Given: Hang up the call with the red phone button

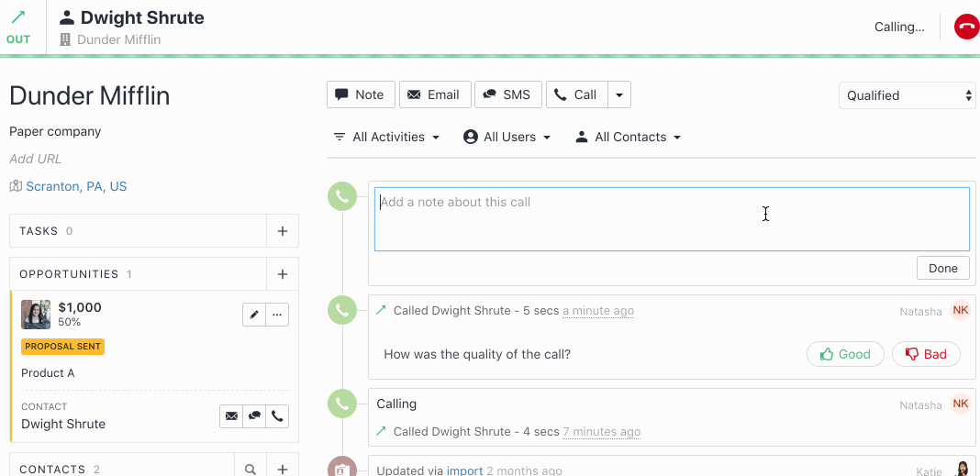Looking at the screenshot, I should (x=966, y=27).
